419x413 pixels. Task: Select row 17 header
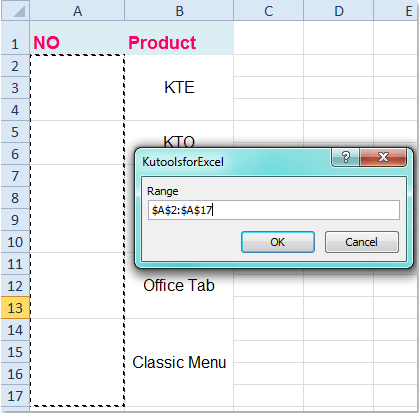(15, 396)
